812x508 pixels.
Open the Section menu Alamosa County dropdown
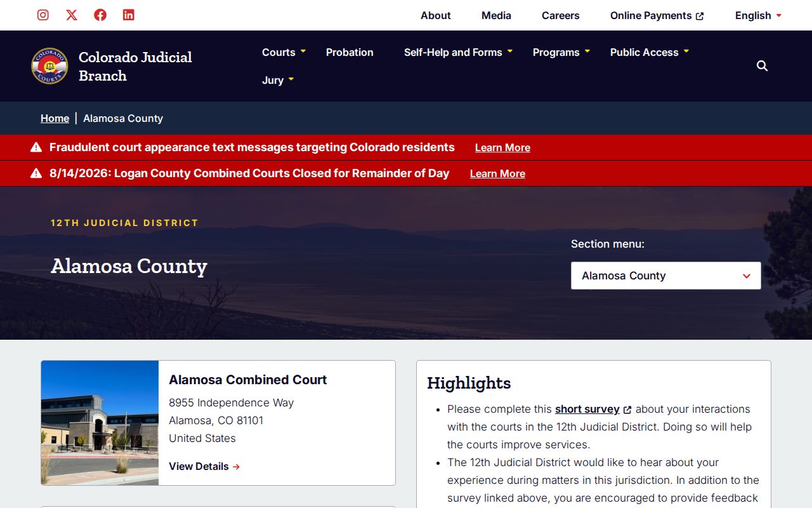666,276
